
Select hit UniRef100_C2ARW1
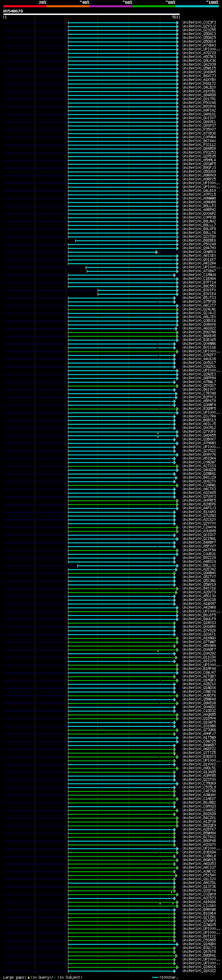199,485
